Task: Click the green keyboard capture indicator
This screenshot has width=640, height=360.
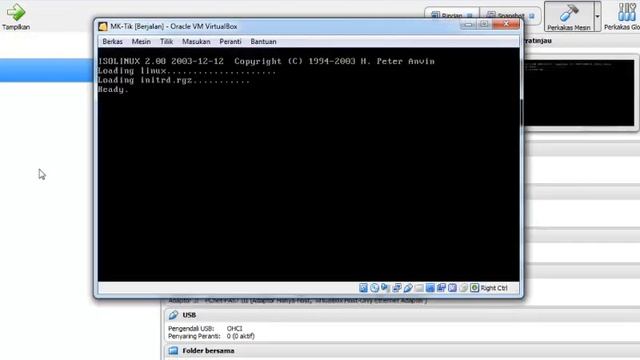Action: (x=474, y=288)
